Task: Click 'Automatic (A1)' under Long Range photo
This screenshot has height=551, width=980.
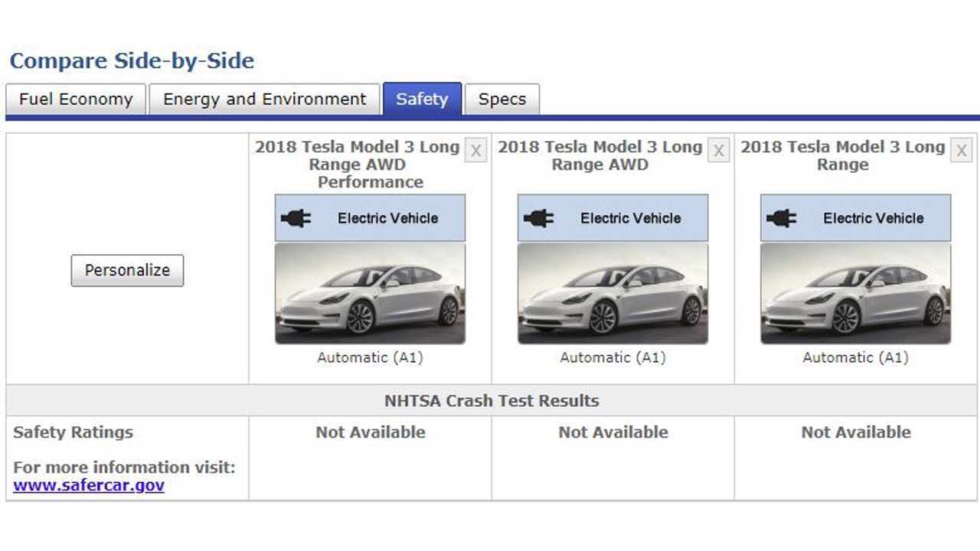Action: (855, 357)
